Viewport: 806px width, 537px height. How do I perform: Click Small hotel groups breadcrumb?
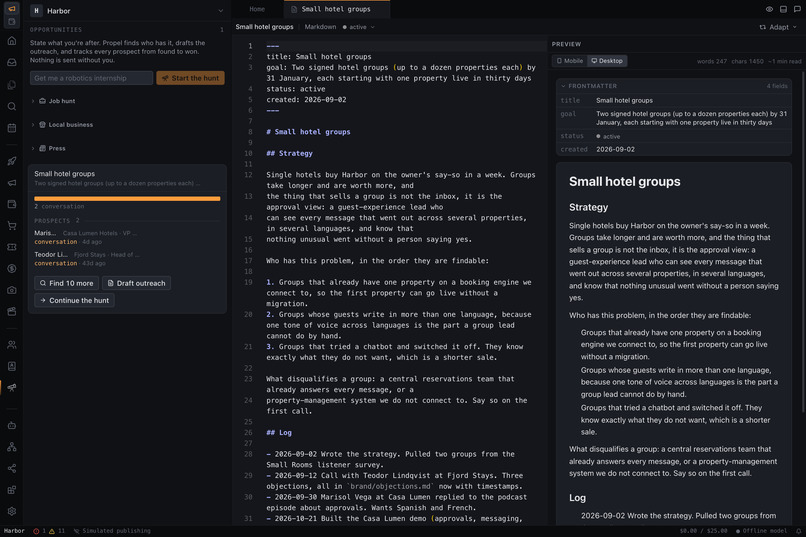(264, 27)
